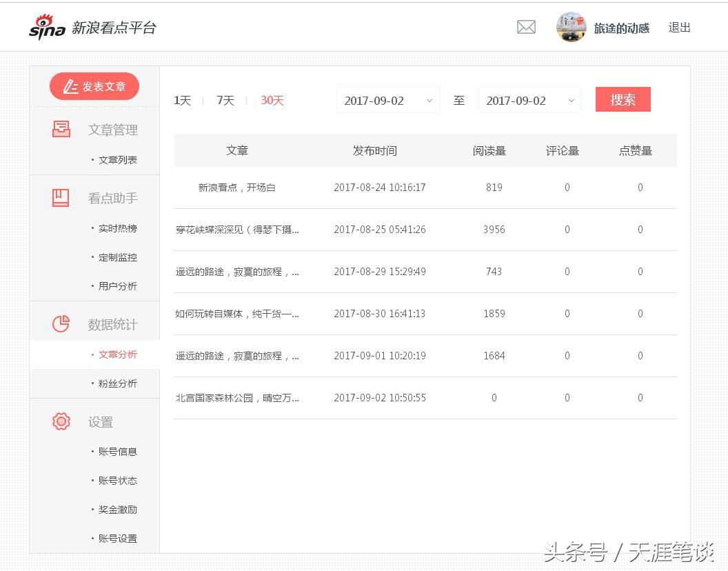Expand the 账号设置 settings option

119,539
